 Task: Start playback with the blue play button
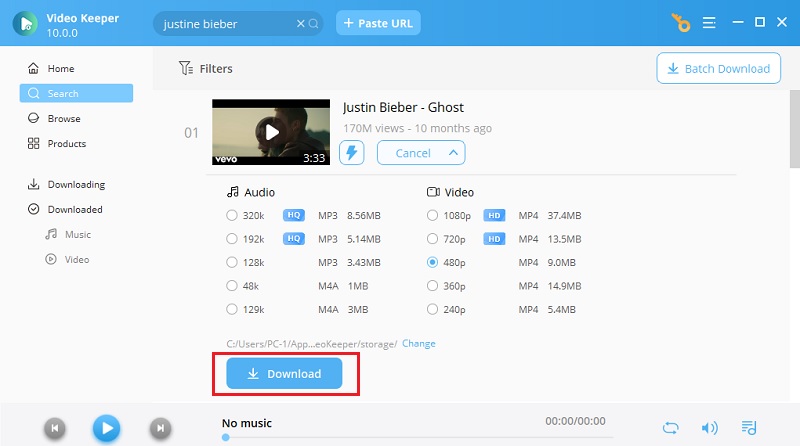(106, 428)
